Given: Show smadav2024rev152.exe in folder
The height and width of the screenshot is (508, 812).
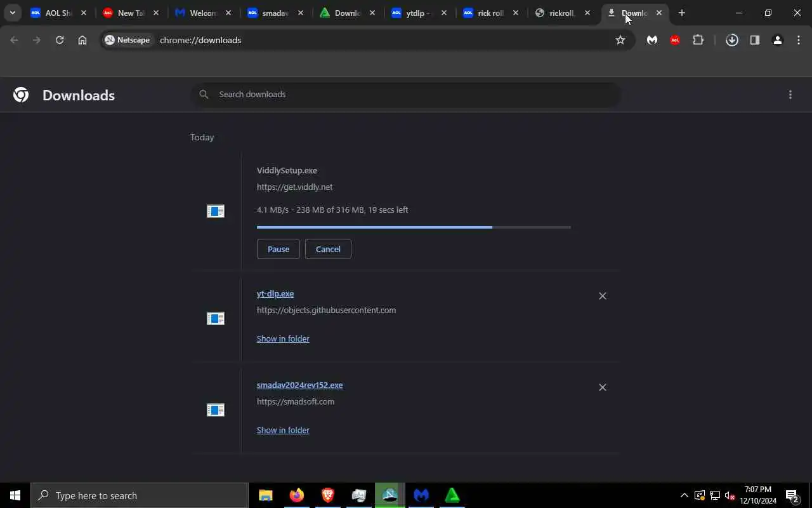Looking at the screenshot, I should pos(283,430).
